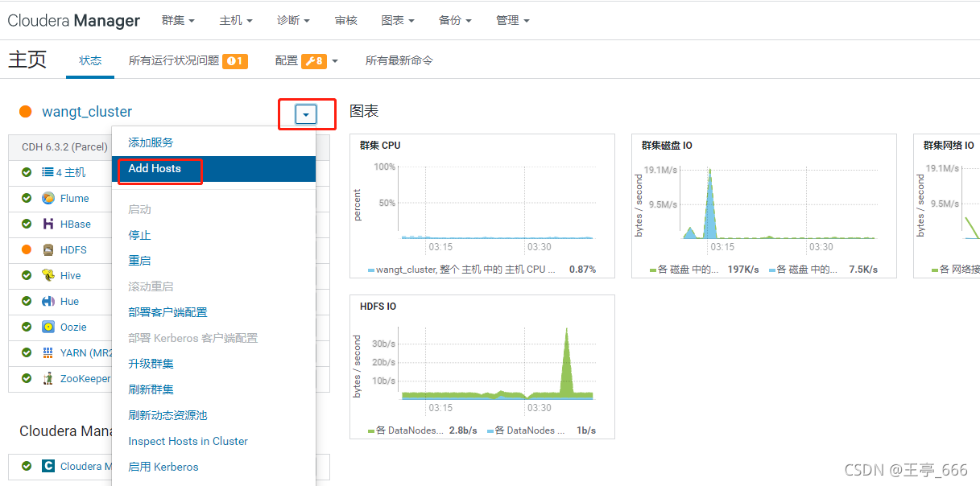
Task: Click the 群集 CPU chart title
Action: click(380, 146)
